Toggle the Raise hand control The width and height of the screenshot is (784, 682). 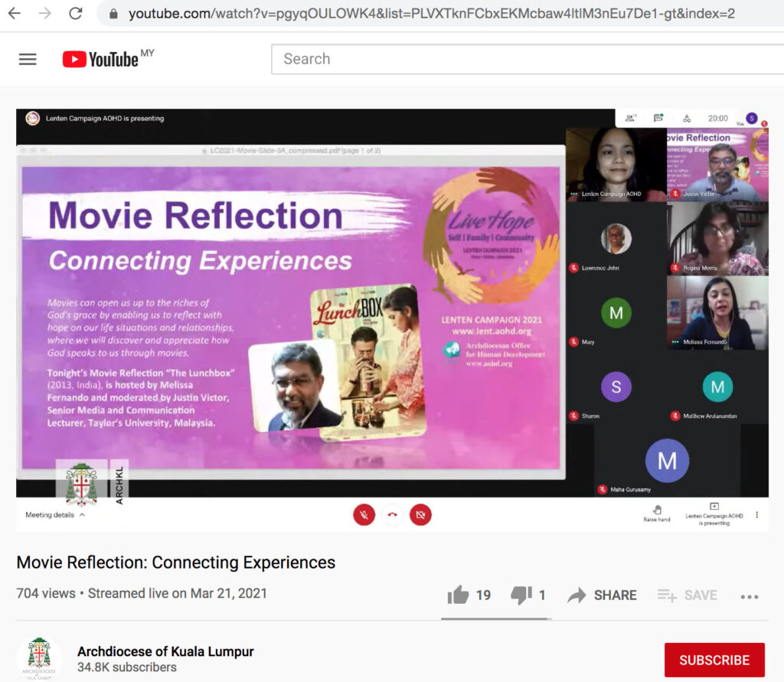(657, 513)
